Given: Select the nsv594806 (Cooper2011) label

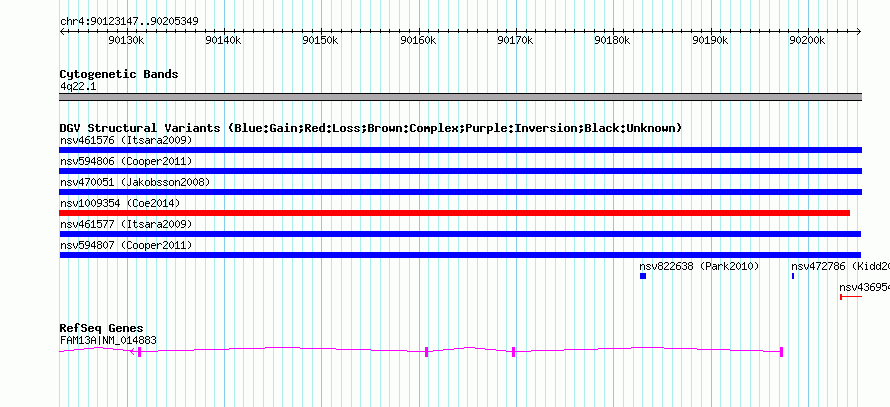Looking at the screenshot, I should [x=126, y=161].
